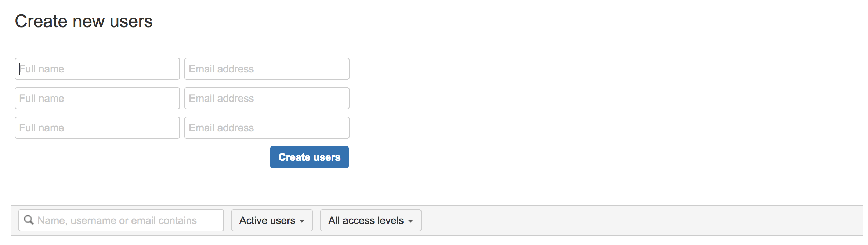Click the email input on the bottom row

click(267, 128)
